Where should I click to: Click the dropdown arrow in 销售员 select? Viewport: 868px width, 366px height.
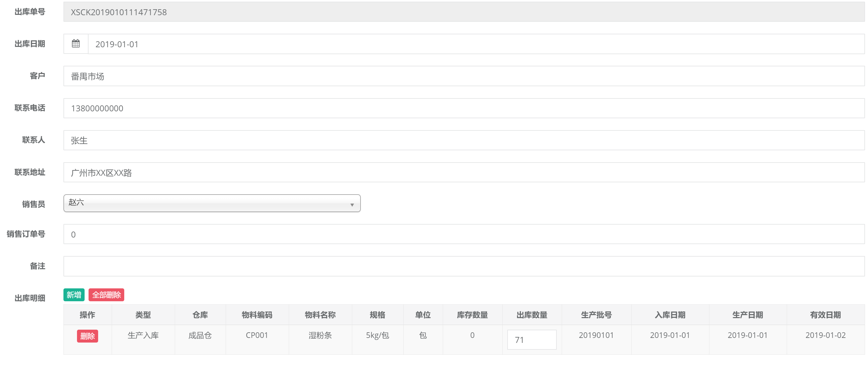tap(352, 204)
